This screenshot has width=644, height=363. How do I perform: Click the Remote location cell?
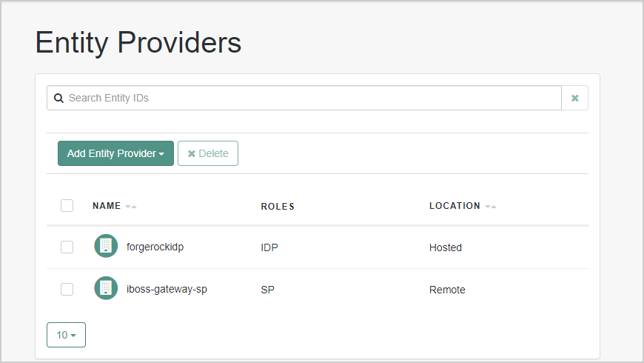447,290
